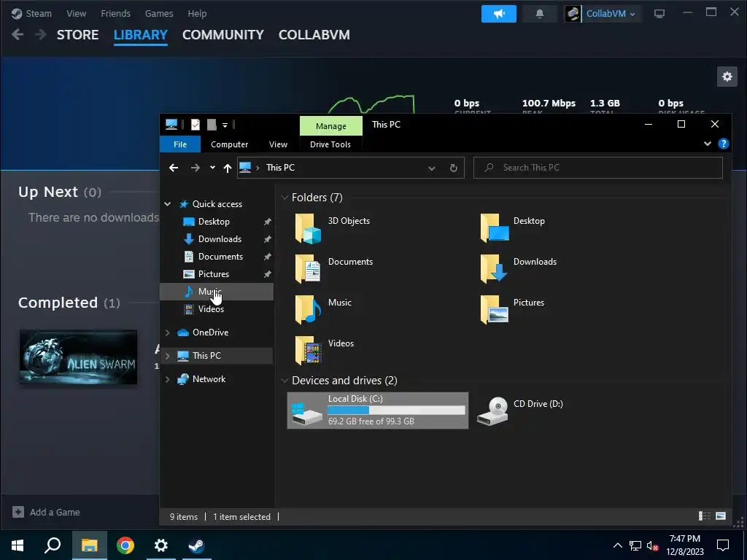
Task: Open Settings from the taskbar
Action: point(161,545)
